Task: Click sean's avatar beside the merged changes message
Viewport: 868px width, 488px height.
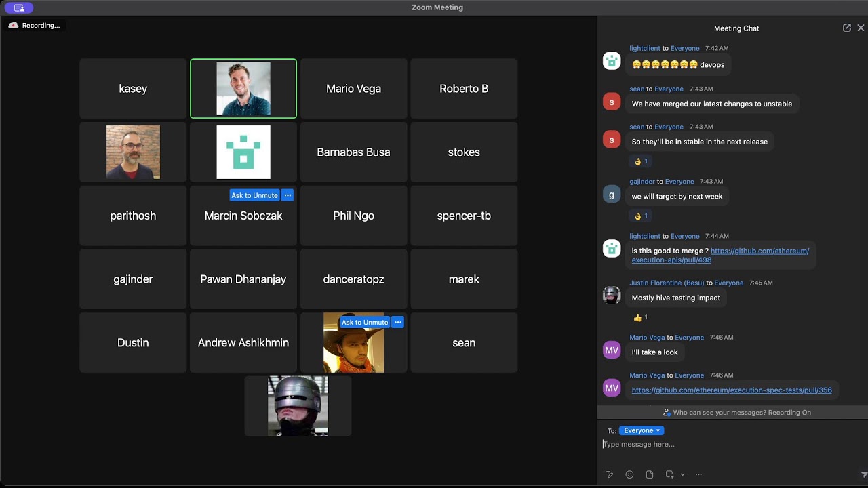Action: coord(612,102)
